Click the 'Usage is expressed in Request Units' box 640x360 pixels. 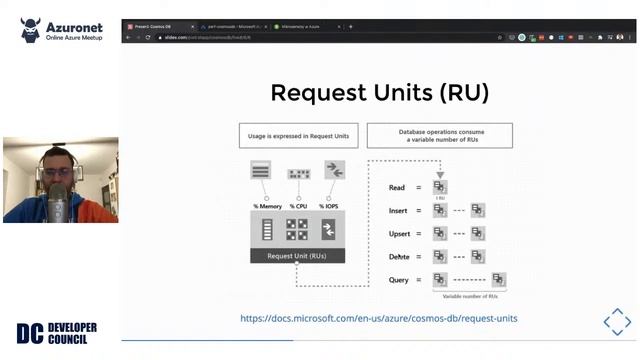point(299,136)
